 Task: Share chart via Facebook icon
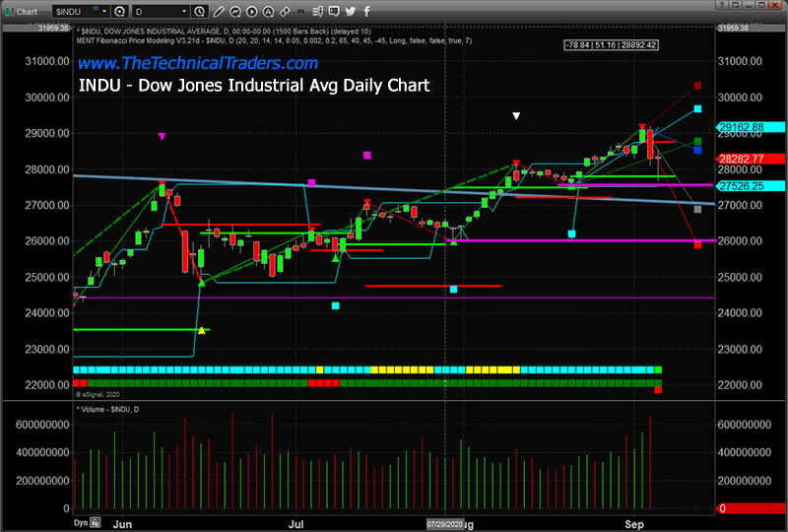(x=366, y=11)
